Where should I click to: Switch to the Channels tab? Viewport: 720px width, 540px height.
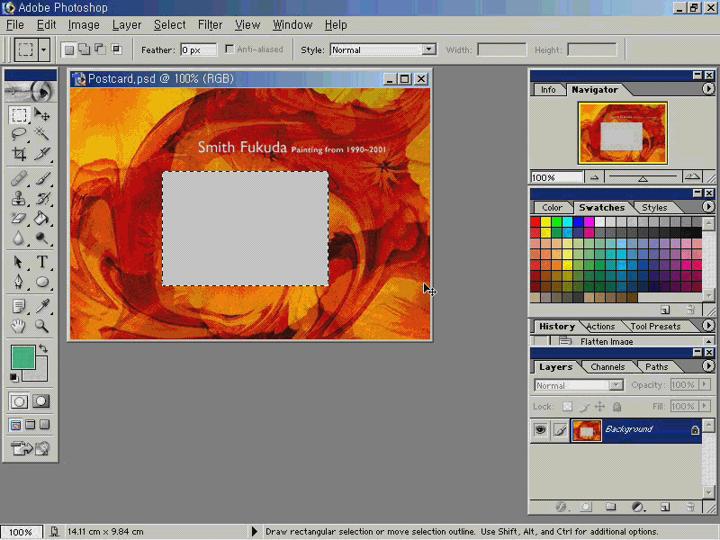(608, 366)
